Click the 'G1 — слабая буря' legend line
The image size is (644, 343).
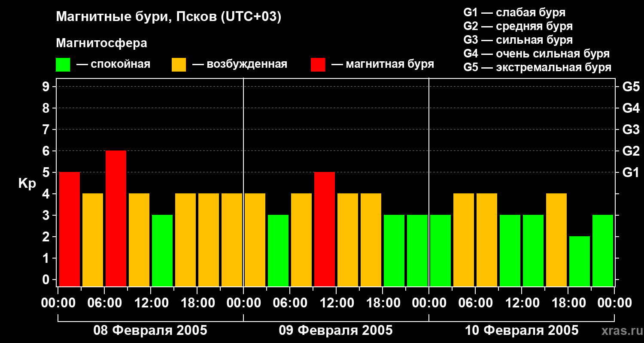514,12
